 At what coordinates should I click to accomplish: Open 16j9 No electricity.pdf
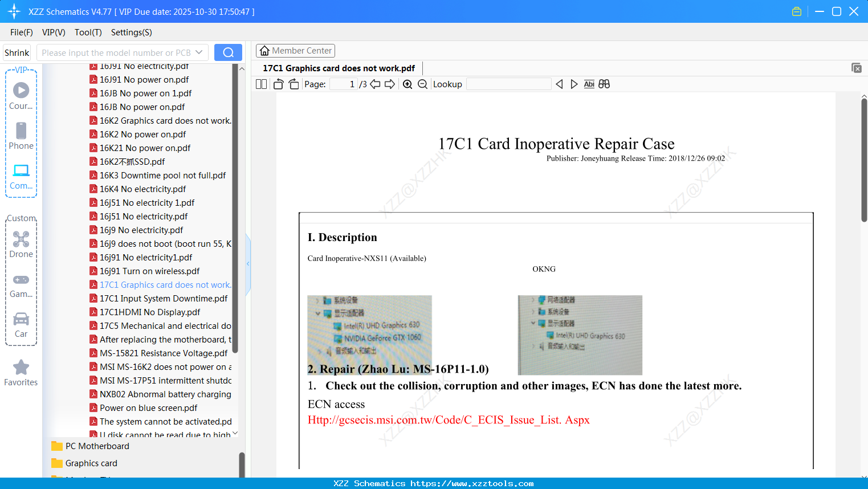(141, 230)
